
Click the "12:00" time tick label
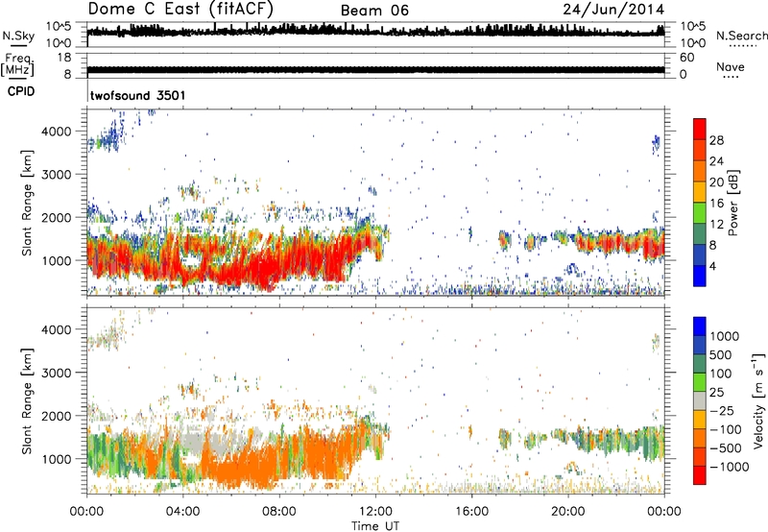coord(375,512)
